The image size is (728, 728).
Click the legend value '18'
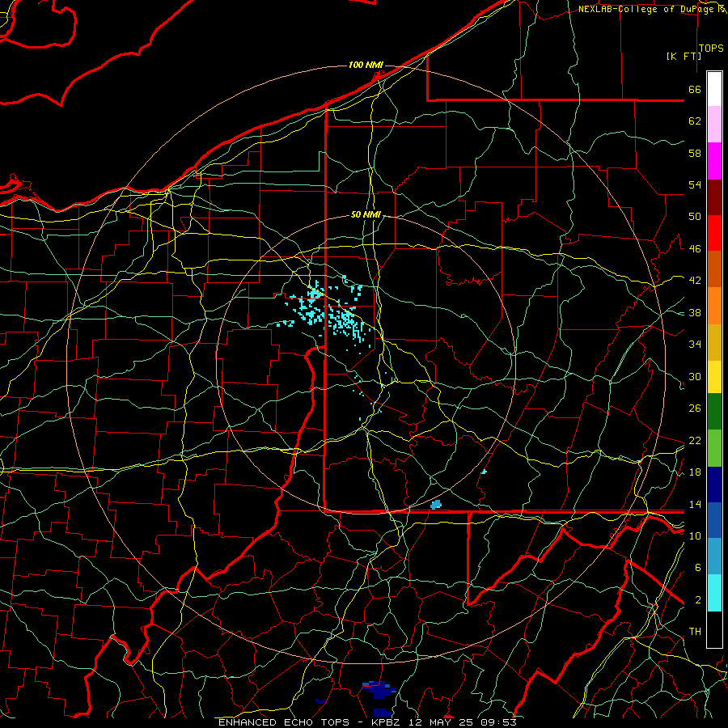pos(695,472)
